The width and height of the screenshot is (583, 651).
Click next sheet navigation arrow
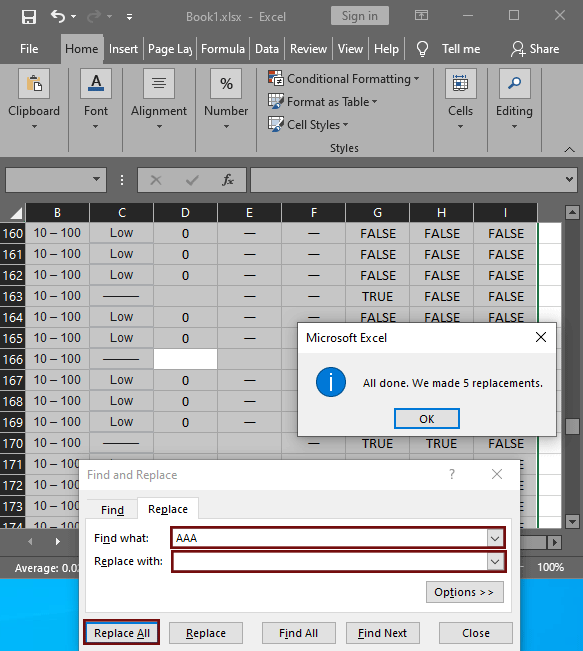[x=57, y=541]
